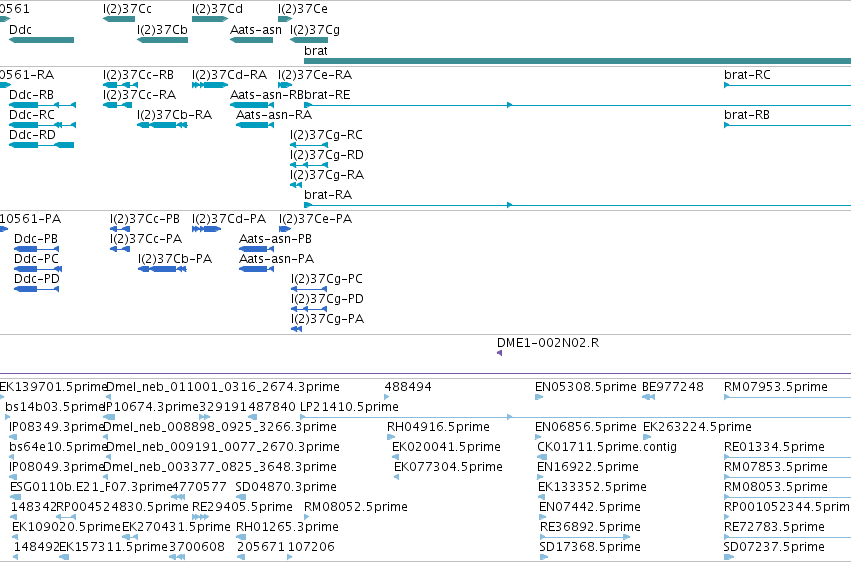Select protein l(2)37Cc-PA
This screenshot has width=851, height=562.
[x=120, y=249]
